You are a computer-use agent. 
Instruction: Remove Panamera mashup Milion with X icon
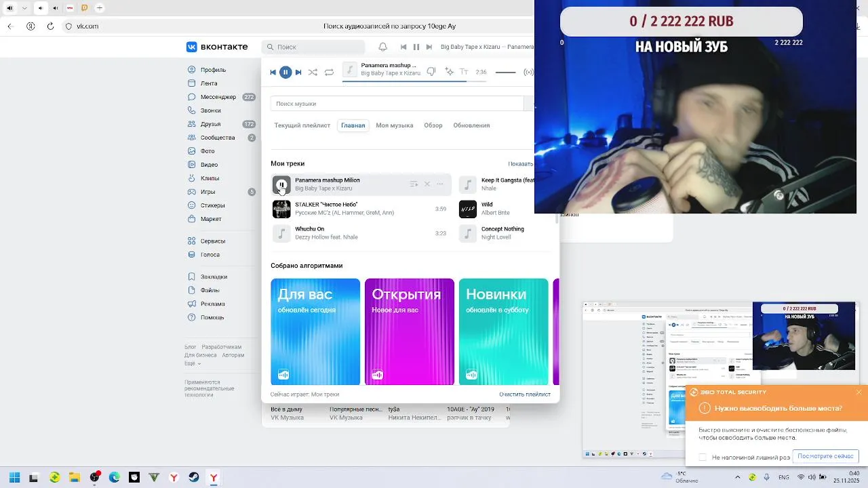coord(427,184)
